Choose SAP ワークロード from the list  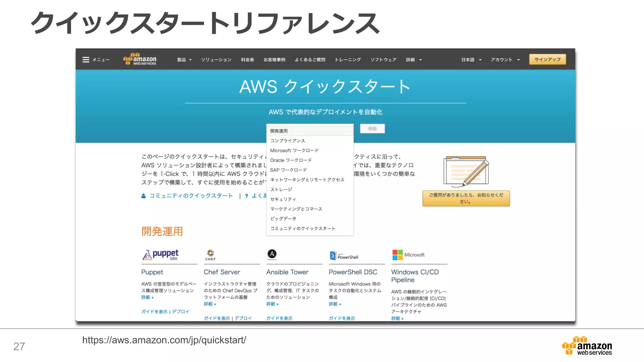tap(310, 170)
